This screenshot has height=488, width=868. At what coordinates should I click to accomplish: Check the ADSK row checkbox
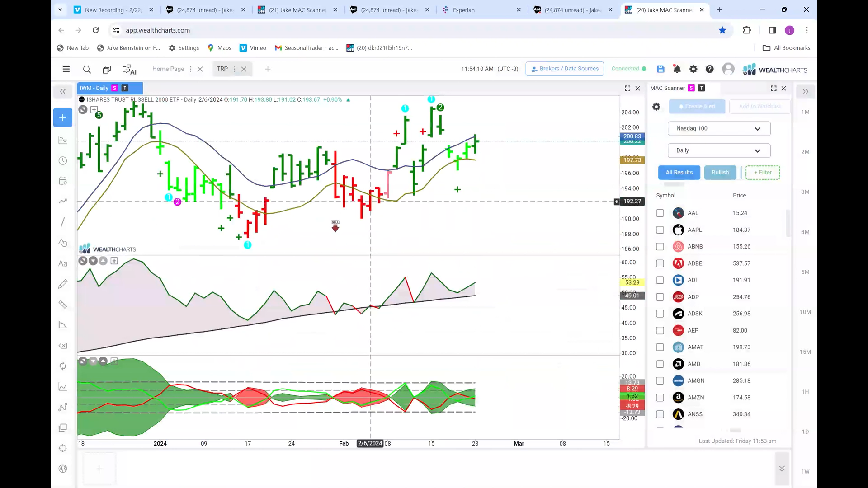[660, 314]
